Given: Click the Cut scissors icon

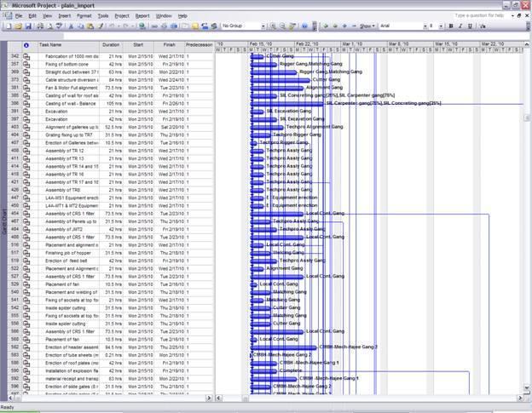Looking at the screenshot, I should coord(71,26).
